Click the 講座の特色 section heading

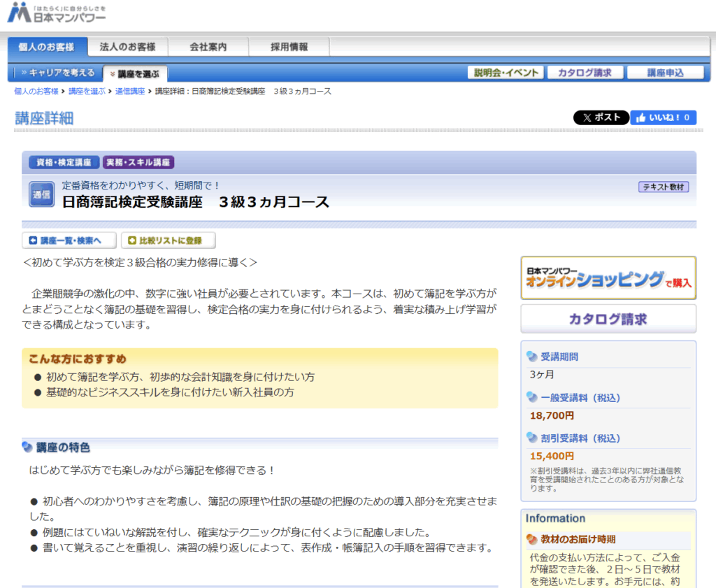pos(63,447)
